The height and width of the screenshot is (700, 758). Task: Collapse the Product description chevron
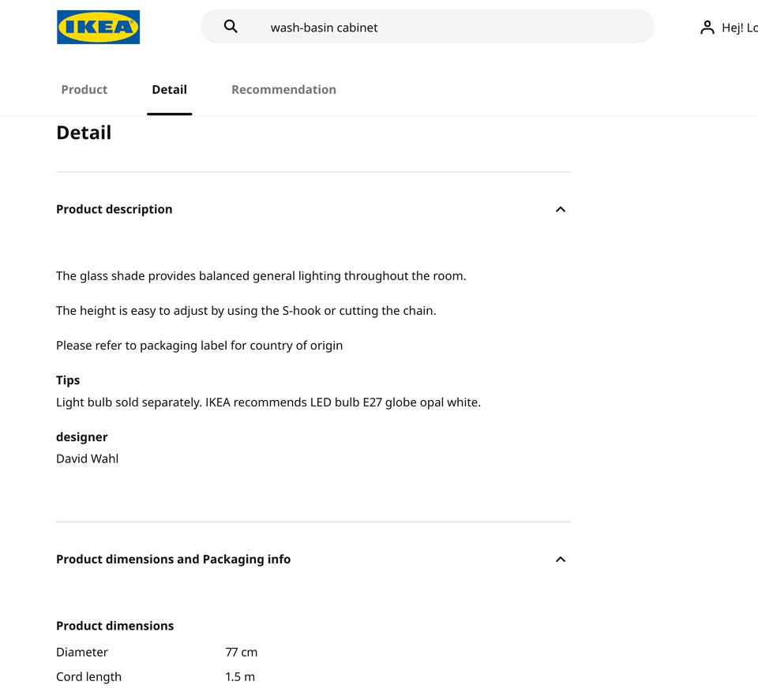pyautogui.click(x=561, y=209)
